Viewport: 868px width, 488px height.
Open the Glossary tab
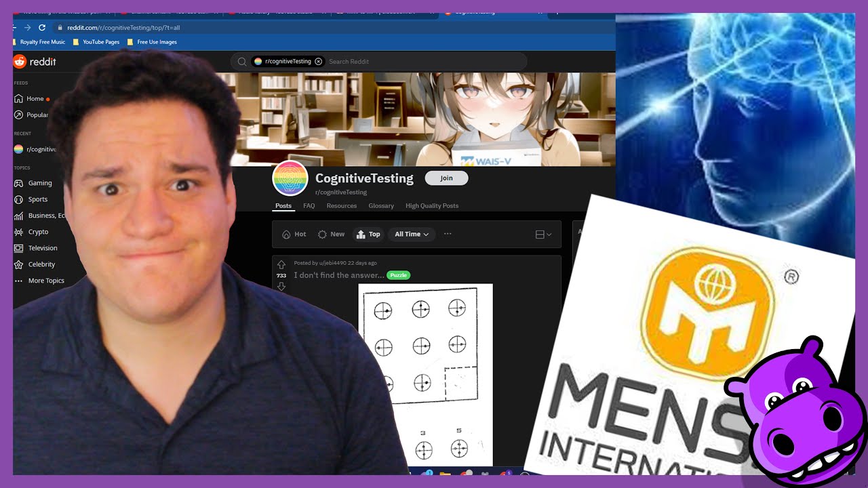pos(381,206)
